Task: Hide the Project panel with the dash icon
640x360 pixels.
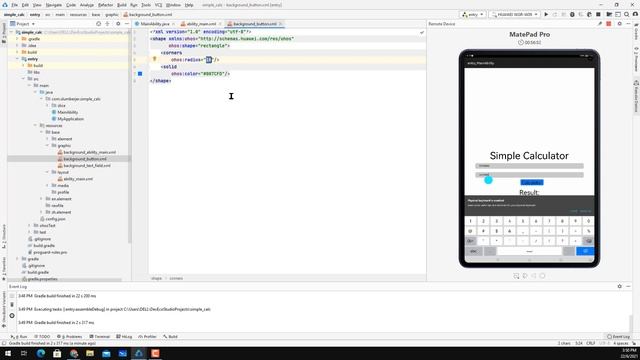Action: pyautogui.click(x=127, y=24)
